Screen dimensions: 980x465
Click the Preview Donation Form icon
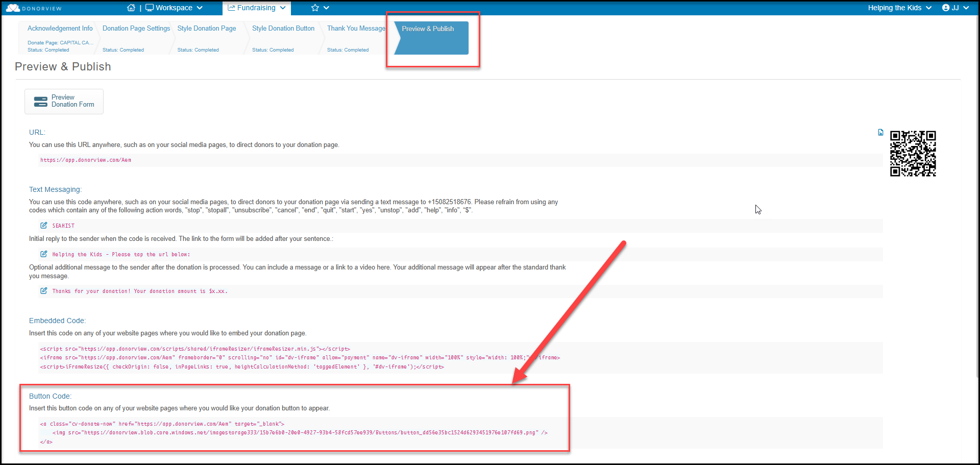pos(40,102)
